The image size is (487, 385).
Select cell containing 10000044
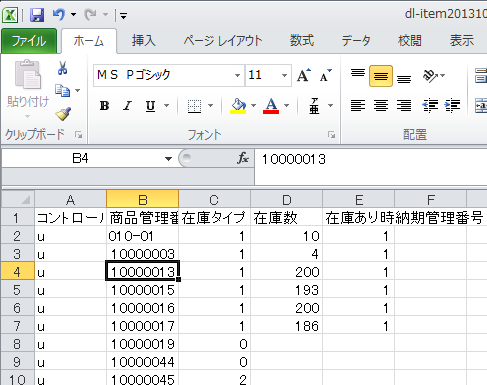[142, 362]
